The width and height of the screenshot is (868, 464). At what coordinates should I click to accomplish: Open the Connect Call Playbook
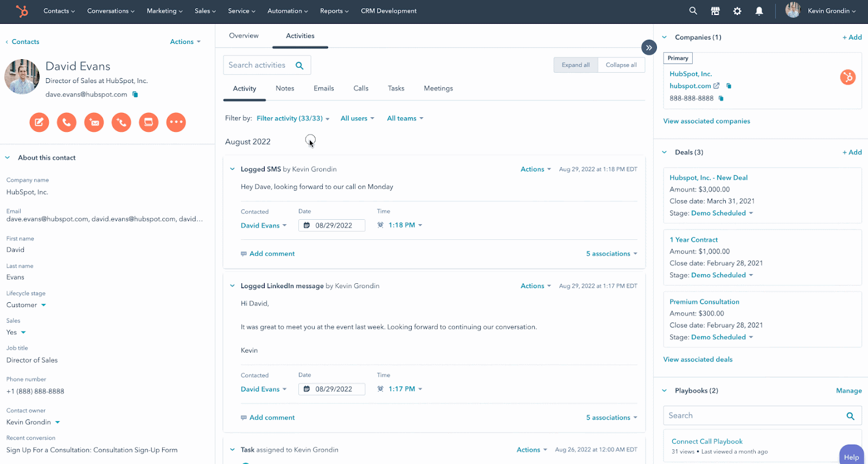[x=707, y=442]
